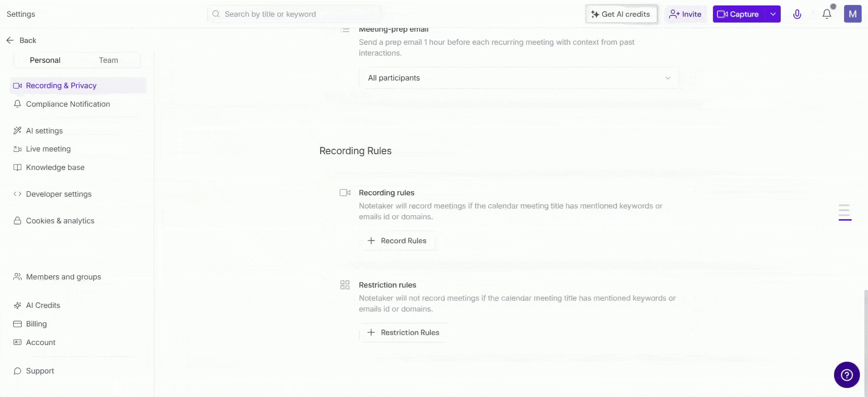
Task: Open notifications via the bell icon
Action: click(x=826, y=14)
